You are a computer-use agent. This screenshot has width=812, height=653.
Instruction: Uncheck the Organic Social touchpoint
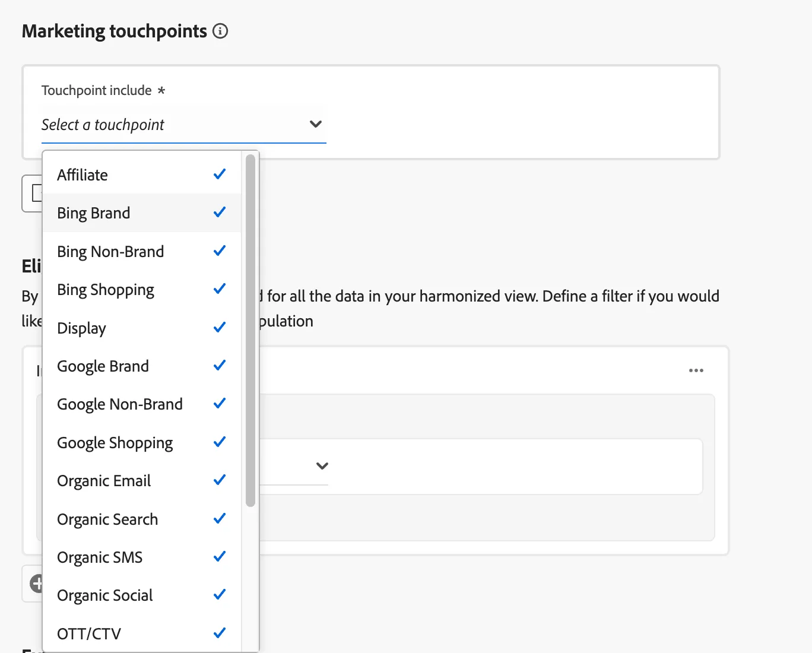point(142,595)
